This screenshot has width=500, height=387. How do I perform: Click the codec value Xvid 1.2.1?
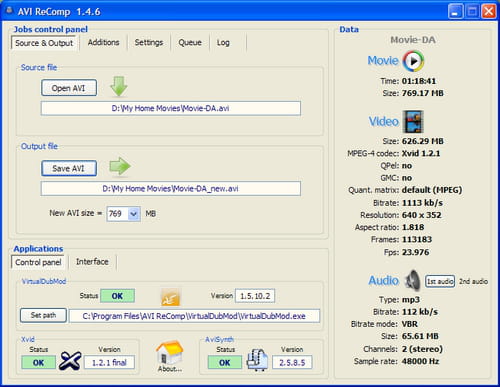pyautogui.click(x=421, y=153)
